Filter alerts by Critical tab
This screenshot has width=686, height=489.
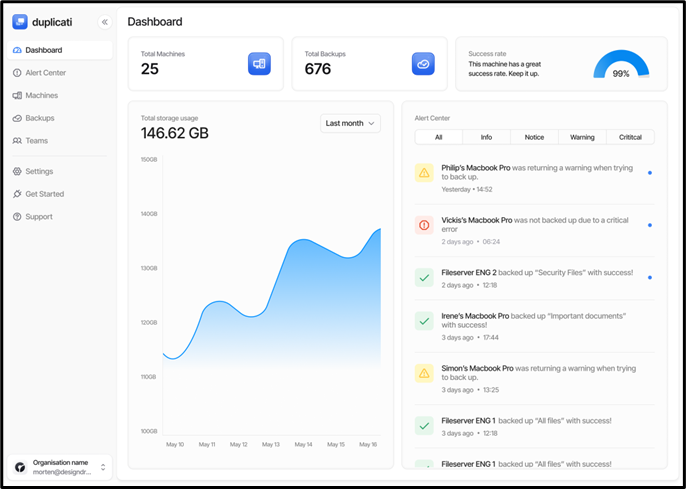click(x=630, y=137)
